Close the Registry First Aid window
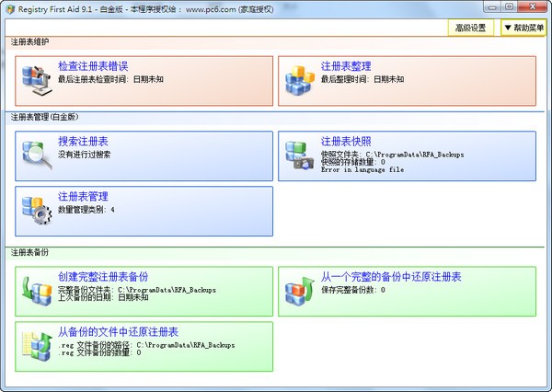The height and width of the screenshot is (392, 552). pyautogui.click(x=533, y=6)
